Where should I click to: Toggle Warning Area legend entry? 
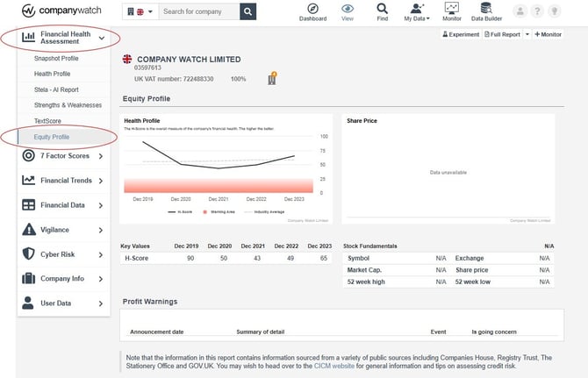coord(219,212)
